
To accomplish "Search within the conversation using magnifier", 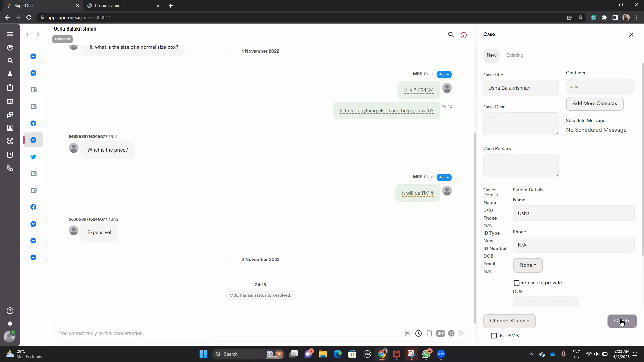I will point(451,35).
